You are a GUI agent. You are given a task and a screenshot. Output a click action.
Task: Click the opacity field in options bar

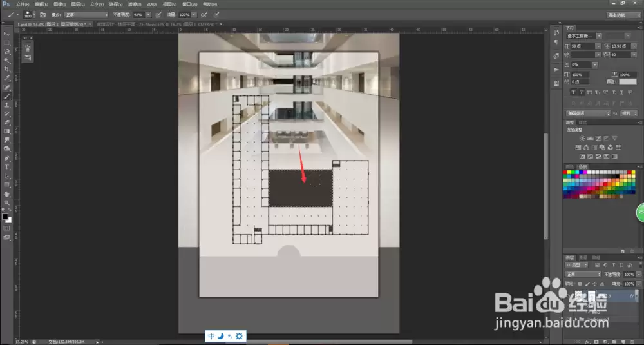(138, 15)
